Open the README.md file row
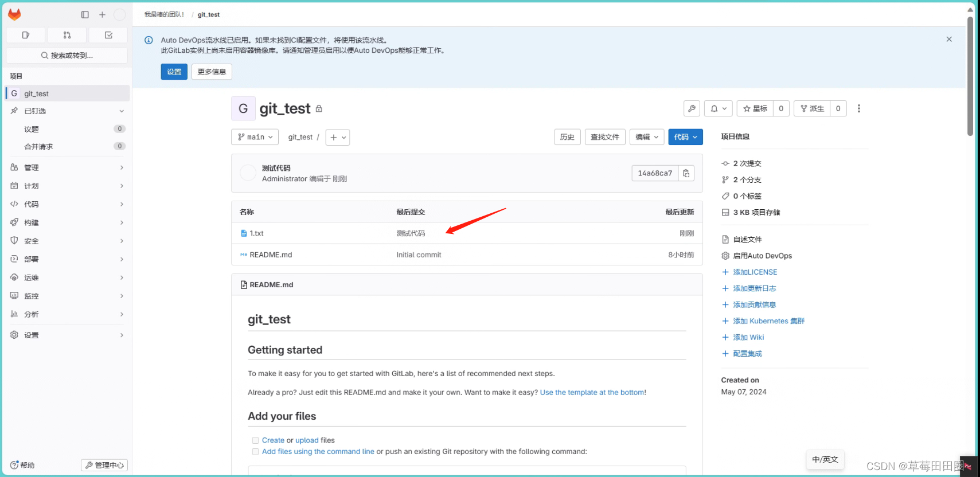980x477 pixels. [x=467, y=255]
